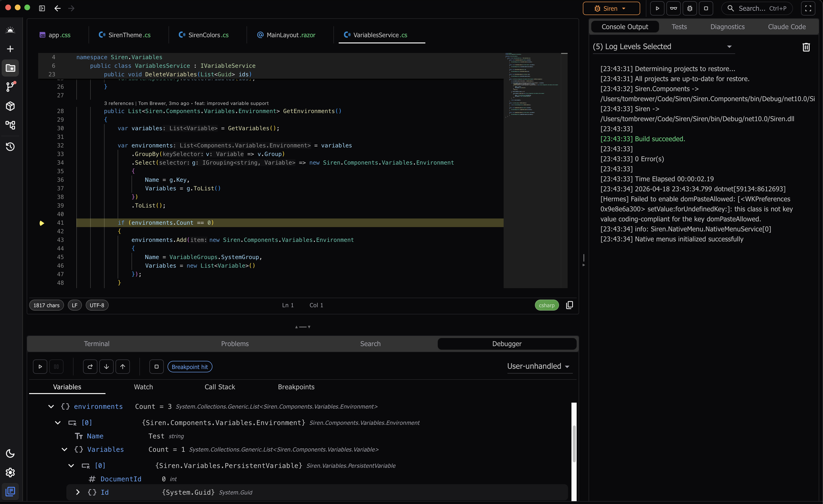Screen dimensions: 823x504
Task: Open settings gear in left sidebar
Action: tap(10, 472)
